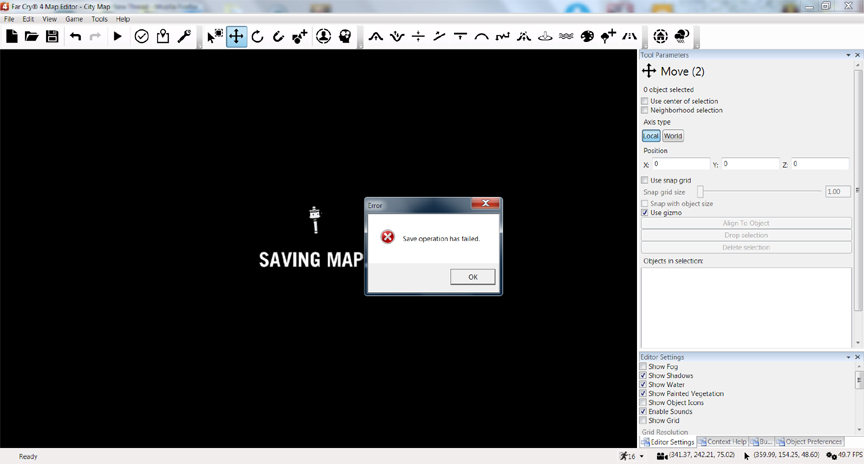Select the terrain Bump pedestal tool
This screenshot has height=464, width=864.
coord(545,36)
